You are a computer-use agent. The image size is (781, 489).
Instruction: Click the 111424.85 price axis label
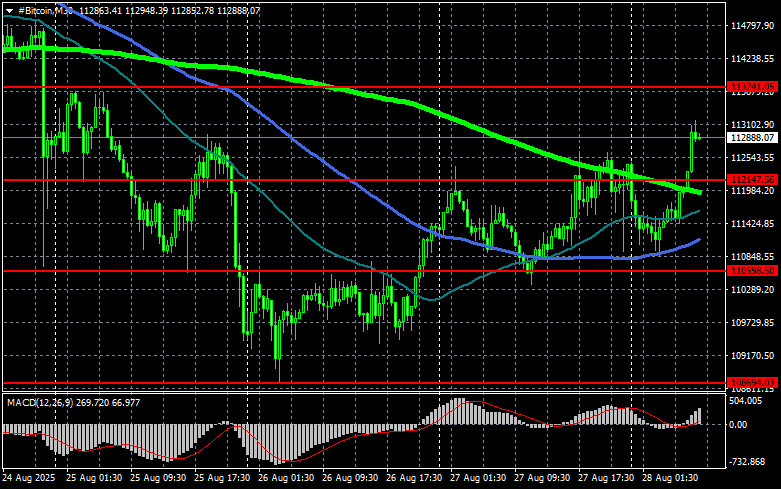point(752,224)
